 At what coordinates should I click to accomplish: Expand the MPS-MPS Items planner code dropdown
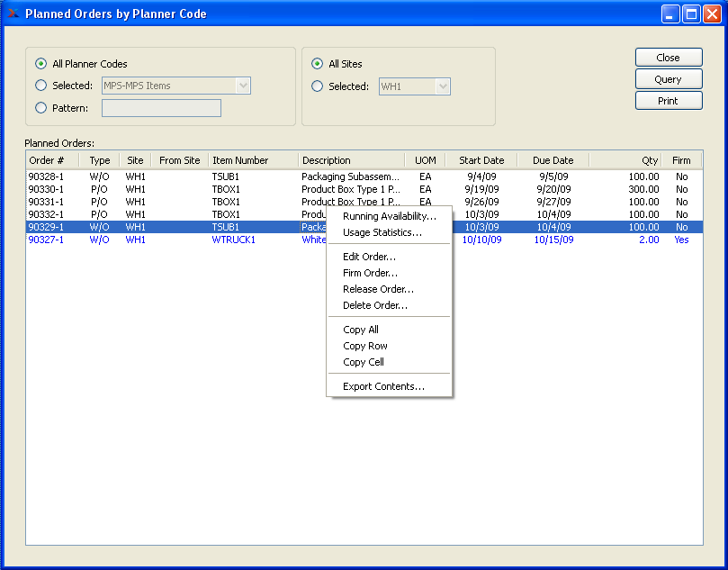(x=242, y=86)
